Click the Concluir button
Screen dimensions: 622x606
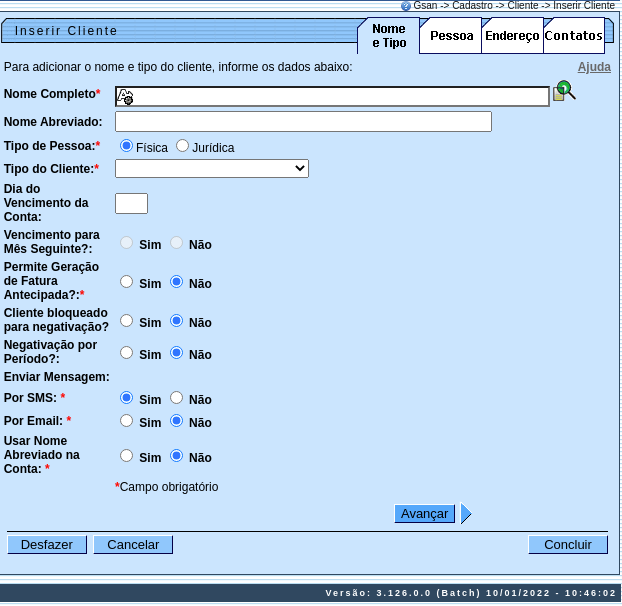(568, 545)
